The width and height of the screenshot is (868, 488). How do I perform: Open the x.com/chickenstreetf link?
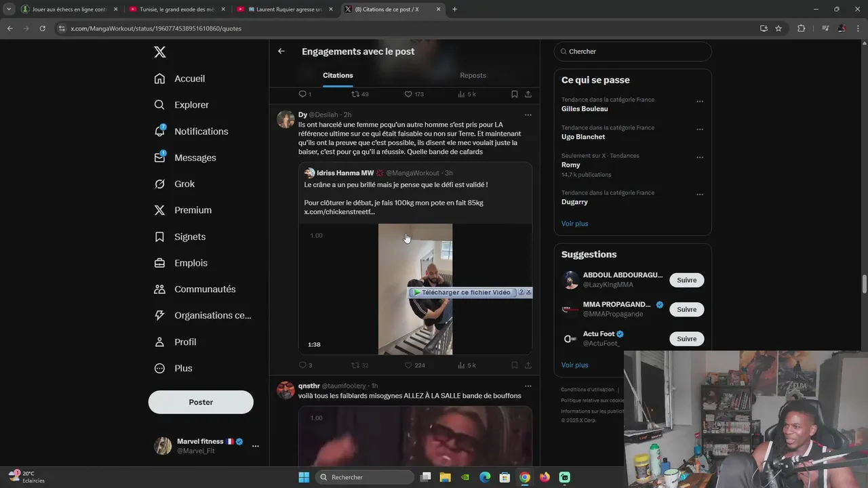pos(339,212)
